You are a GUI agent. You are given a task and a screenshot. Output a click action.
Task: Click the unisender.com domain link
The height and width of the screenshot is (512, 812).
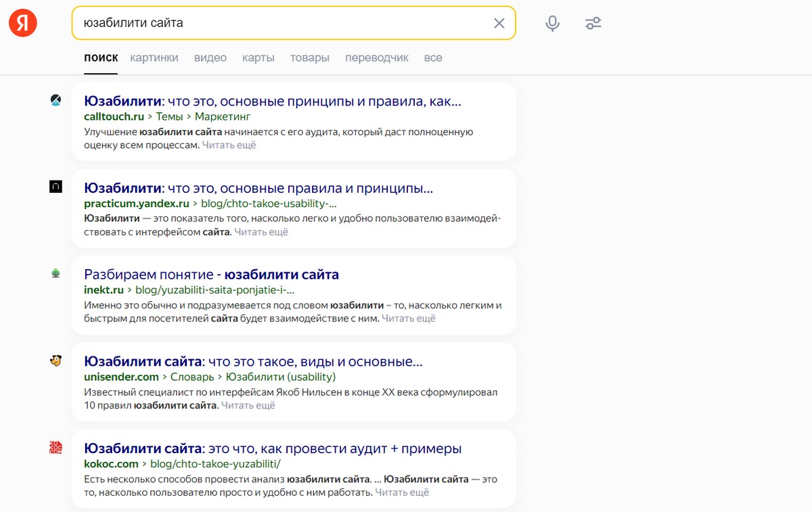(121, 377)
